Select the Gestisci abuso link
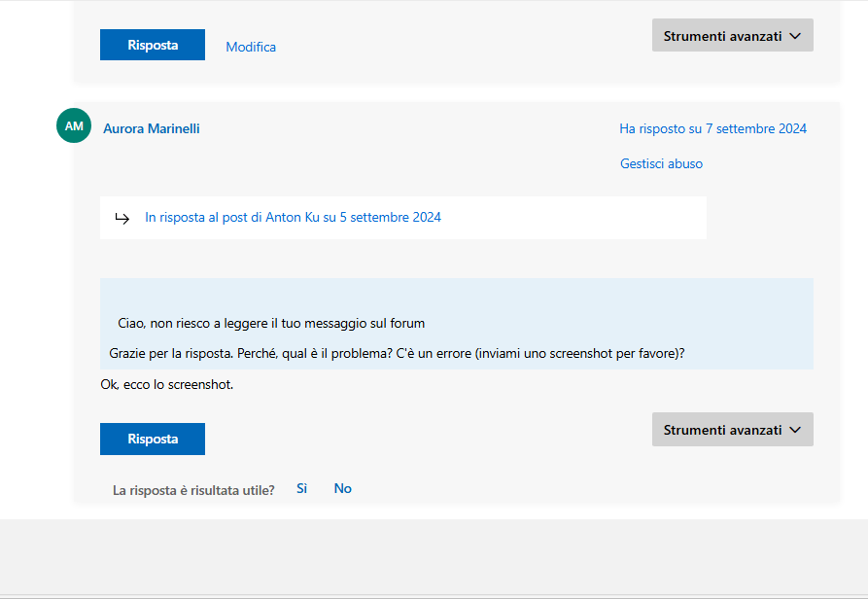Viewport: 868px width, 599px height. (661, 164)
